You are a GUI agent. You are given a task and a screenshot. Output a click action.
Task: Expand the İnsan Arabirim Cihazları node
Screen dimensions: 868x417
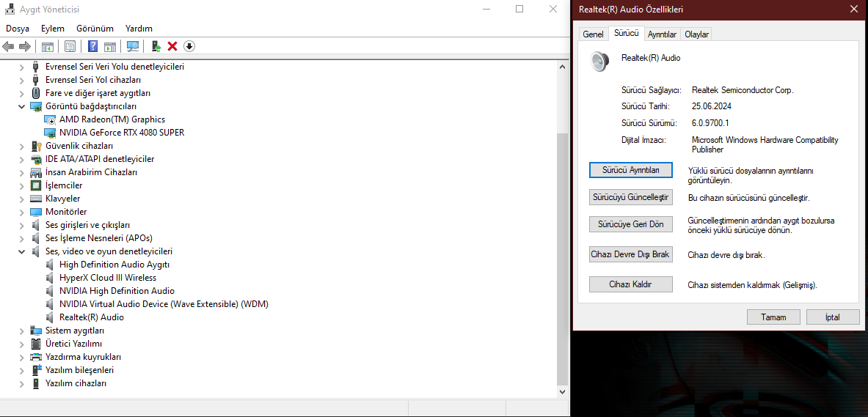click(x=21, y=172)
